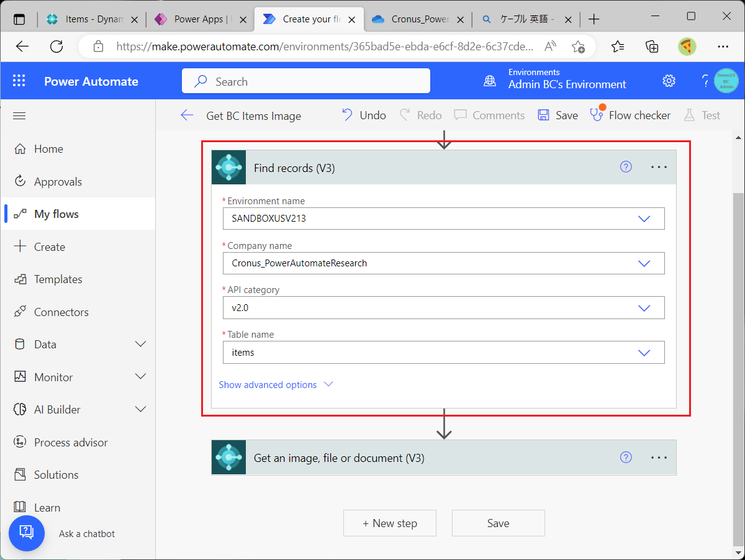Image resolution: width=745 pixels, height=560 pixels.
Task: Expand the Data menu in sidebar
Action: point(141,345)
